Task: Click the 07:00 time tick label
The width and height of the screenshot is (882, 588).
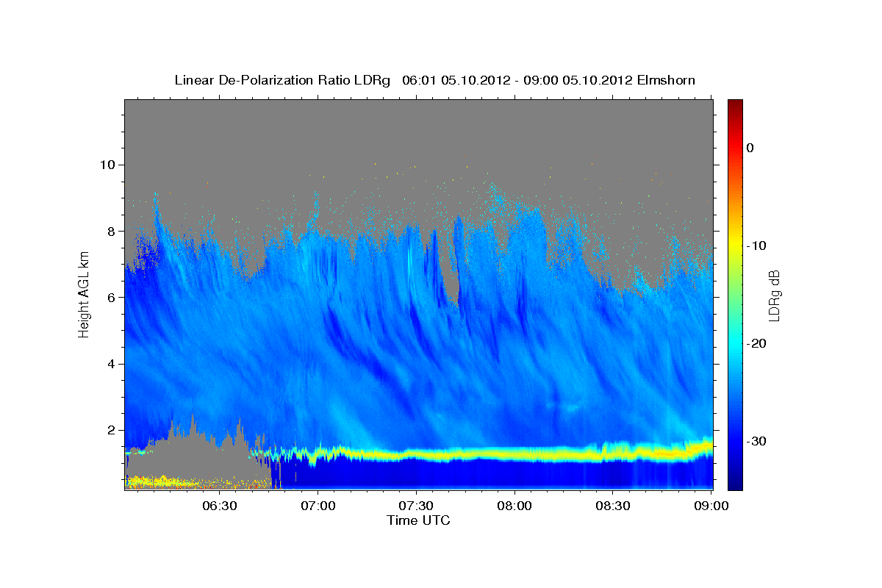Action: [x=318, y=506]
